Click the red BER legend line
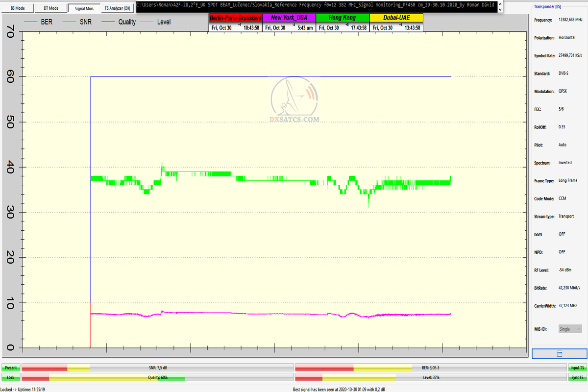588x392 pixels. [30, 22]
